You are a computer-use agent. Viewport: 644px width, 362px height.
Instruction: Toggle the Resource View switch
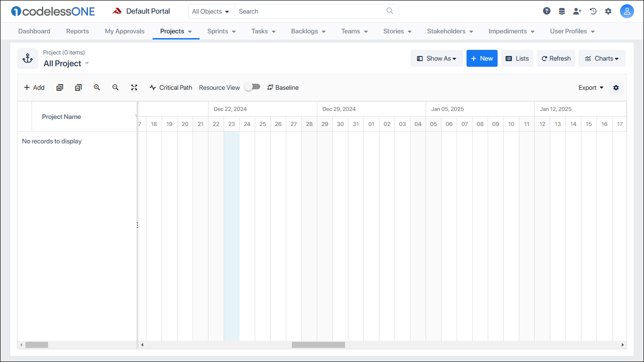click(x=252, y=87)
